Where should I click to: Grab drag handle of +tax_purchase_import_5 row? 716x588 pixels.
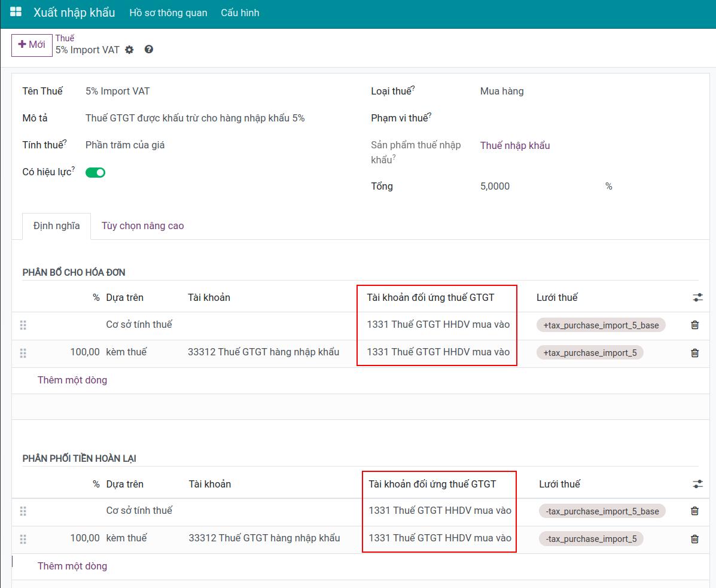point(23,353)
